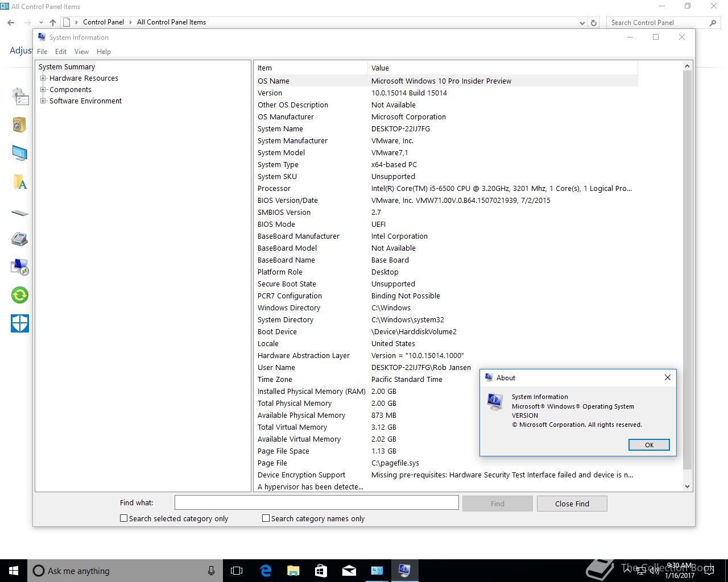Click Value column header

(503, 68)
